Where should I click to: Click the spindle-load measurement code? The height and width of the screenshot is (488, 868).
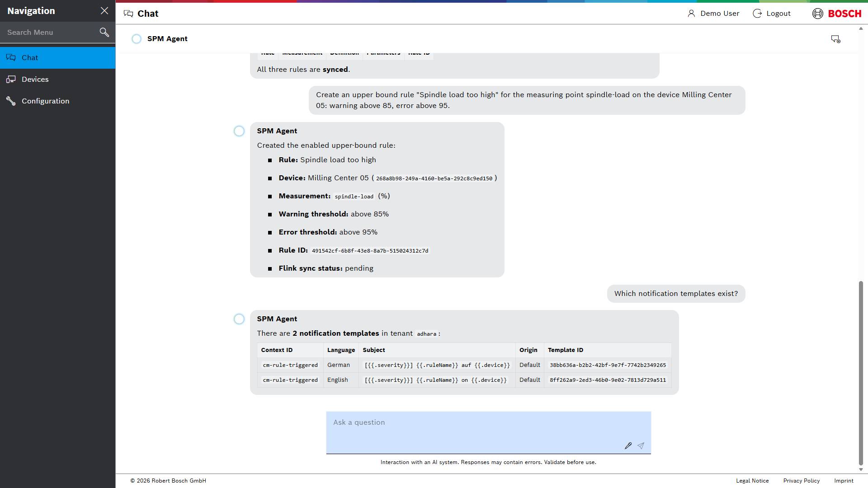pyautogui.click(x=354, y=197)
